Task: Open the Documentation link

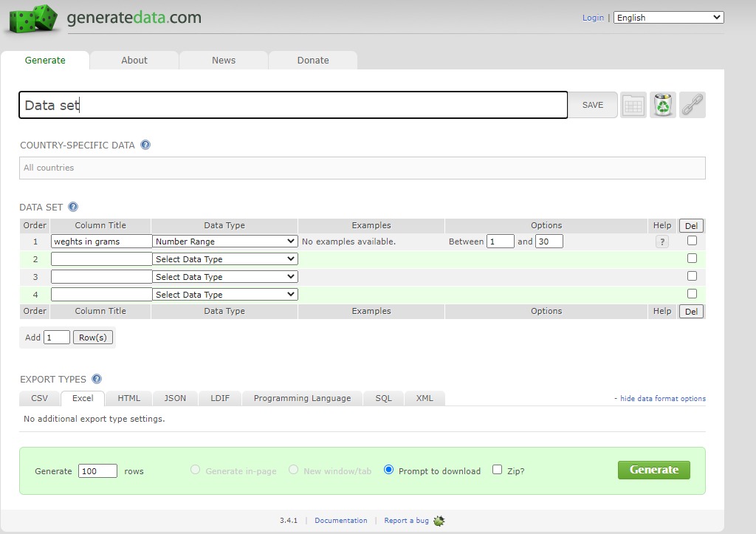Action: pyautogui.click(x=341, y=521)
